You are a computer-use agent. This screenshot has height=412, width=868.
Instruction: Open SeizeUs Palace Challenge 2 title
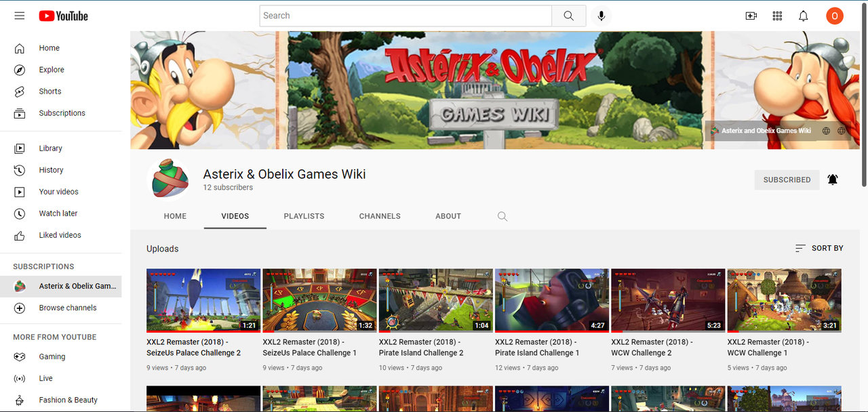(194, 348)
